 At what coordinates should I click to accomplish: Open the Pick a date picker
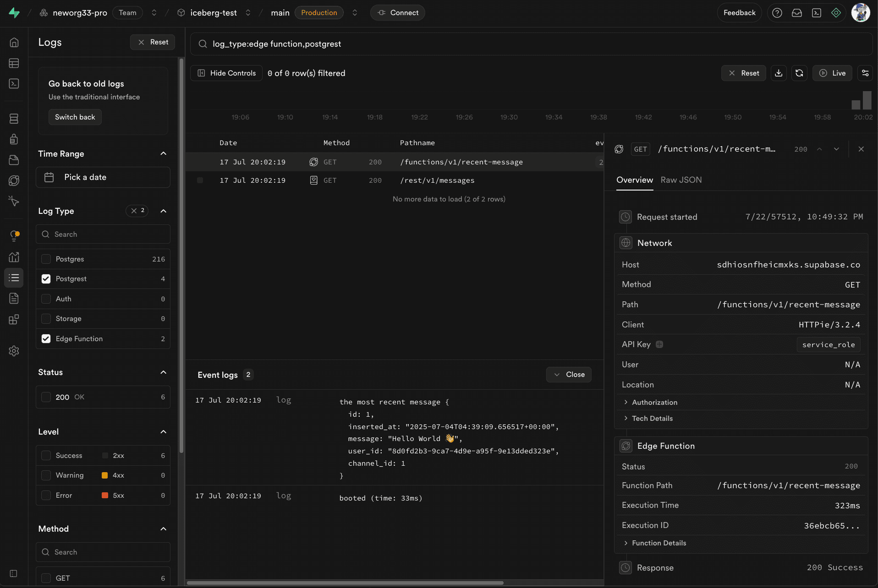pyautogui.click(x=103, y=177)
